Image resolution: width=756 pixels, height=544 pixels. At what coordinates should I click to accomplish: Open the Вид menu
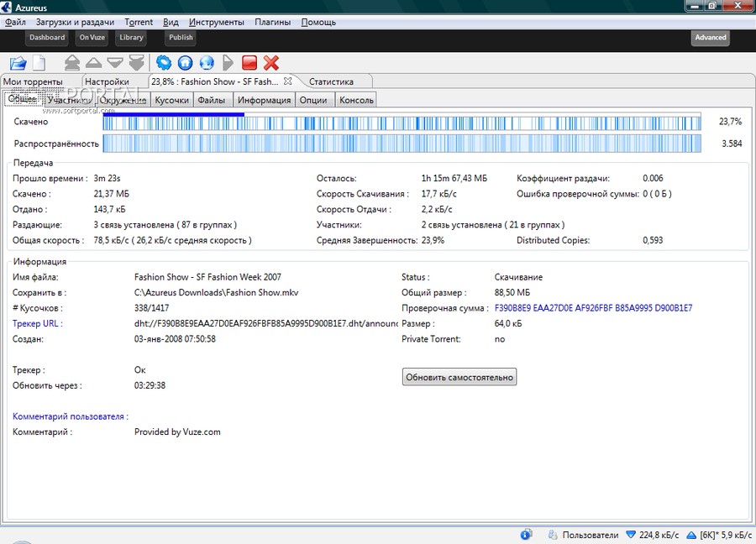171,22
